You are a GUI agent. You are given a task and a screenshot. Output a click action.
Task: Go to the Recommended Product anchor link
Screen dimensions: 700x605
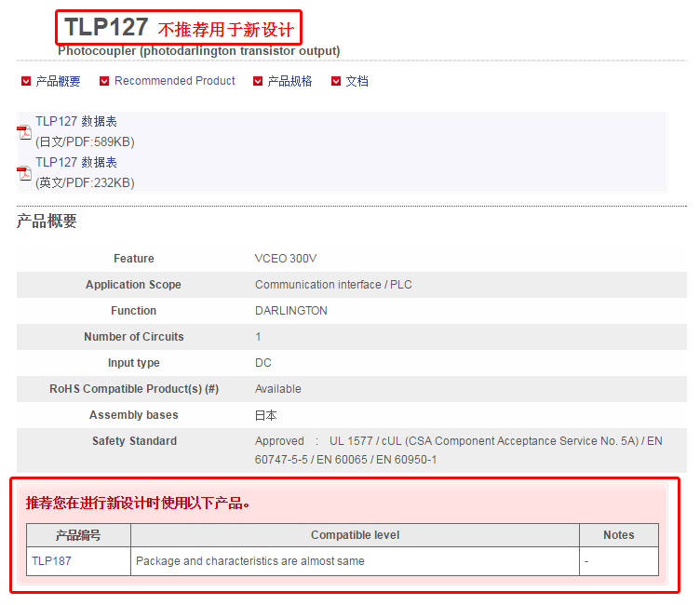pos(175,81)
